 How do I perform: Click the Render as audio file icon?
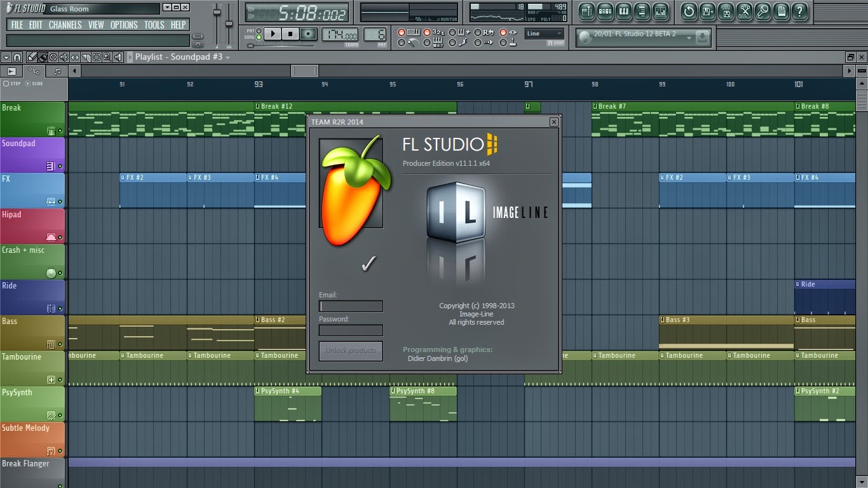[726, 11]
